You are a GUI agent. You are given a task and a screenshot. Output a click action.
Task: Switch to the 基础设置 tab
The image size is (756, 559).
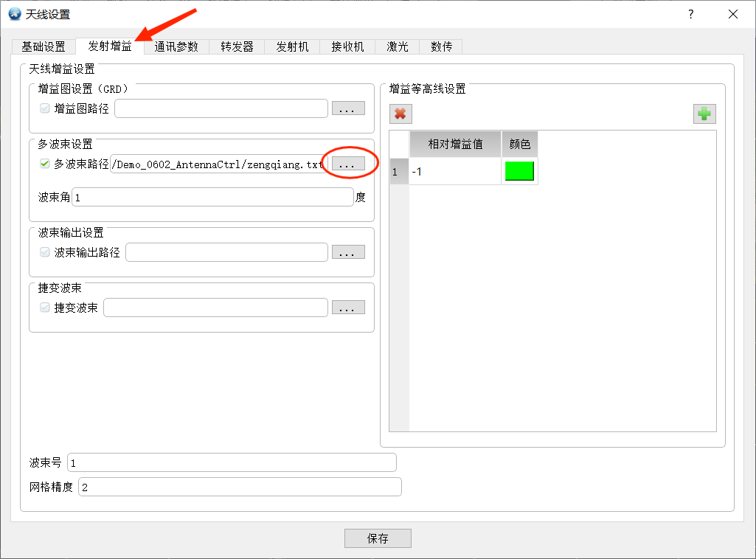(44, 46)
